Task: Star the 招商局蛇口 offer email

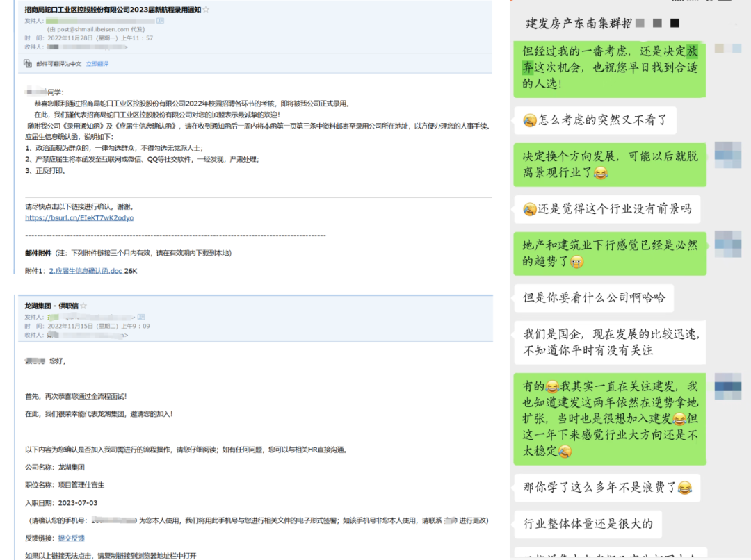Action: (x=206, y=10)
